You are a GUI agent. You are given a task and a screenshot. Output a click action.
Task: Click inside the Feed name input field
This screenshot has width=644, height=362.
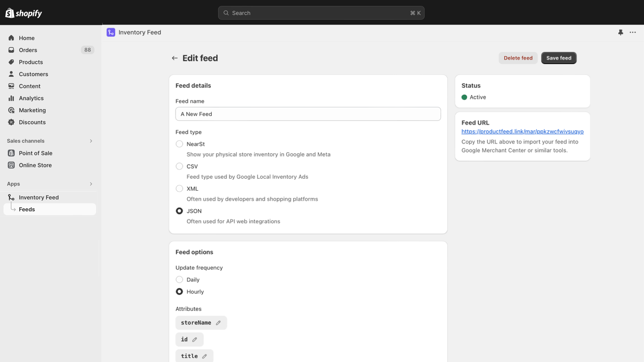click(x=308, y=114)
